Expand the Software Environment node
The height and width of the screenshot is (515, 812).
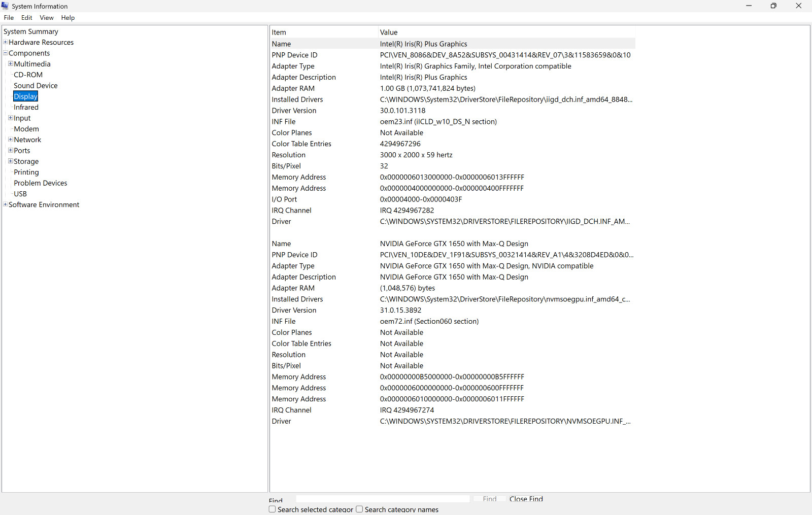coord(6,204)
